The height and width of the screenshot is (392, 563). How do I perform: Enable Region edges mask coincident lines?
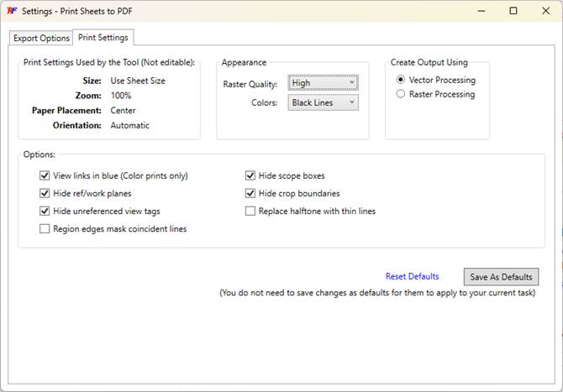45,229
